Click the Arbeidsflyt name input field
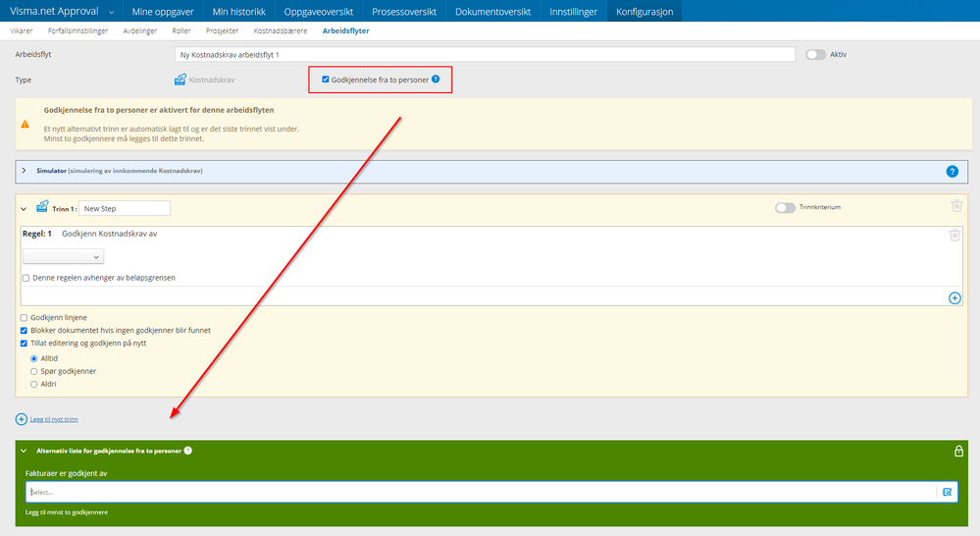The image size is (980, 536). click(485, 54)
